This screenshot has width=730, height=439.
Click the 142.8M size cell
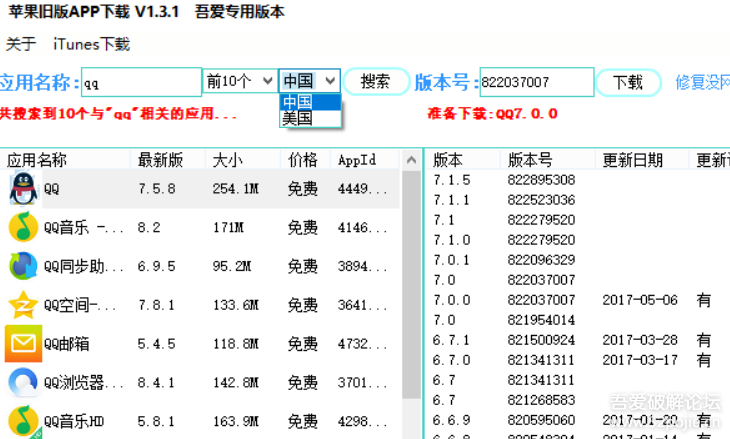[236, 383]
